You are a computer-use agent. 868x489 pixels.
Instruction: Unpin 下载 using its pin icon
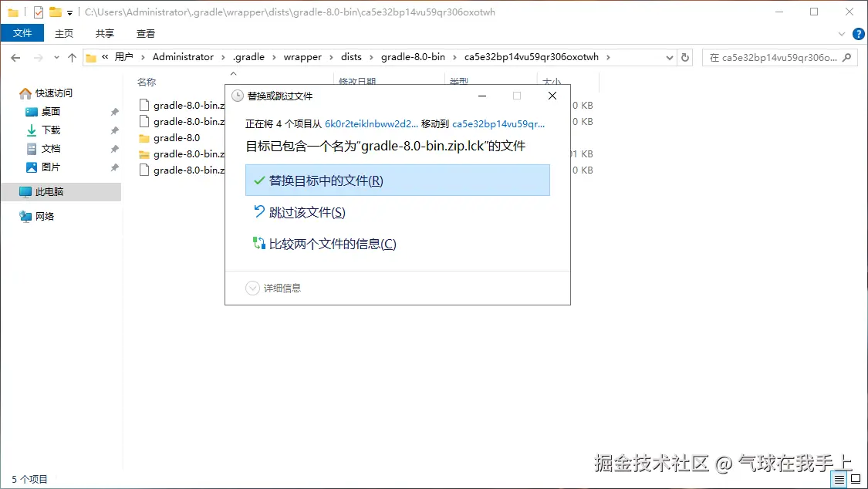[115, 130]
